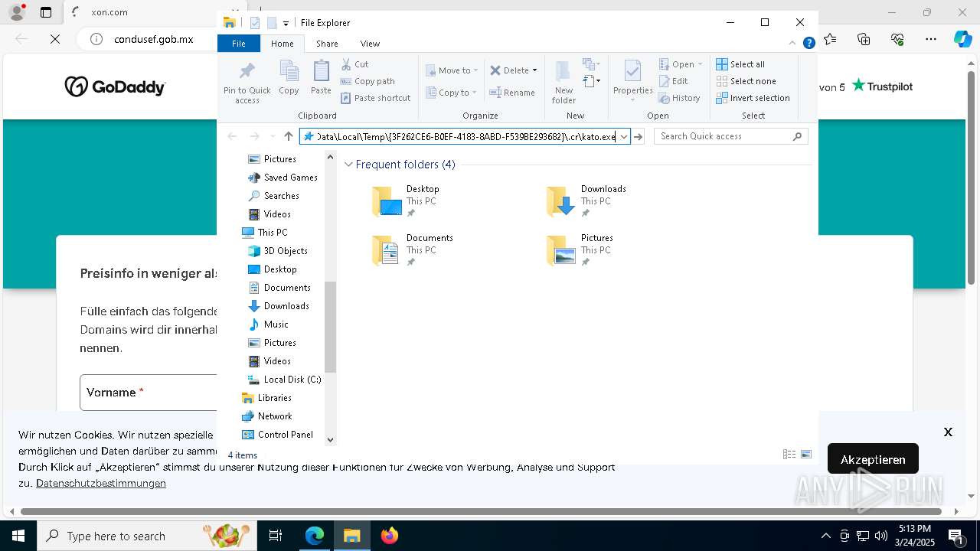Image resolution: width=980 pixels, height=551 pixels.
Task: Open File Explorer help icon
Action: click(x=808, y=44)
